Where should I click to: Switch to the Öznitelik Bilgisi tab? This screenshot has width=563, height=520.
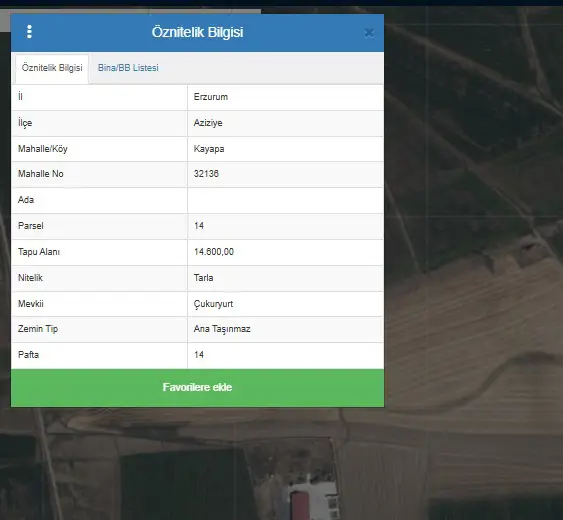52,68
